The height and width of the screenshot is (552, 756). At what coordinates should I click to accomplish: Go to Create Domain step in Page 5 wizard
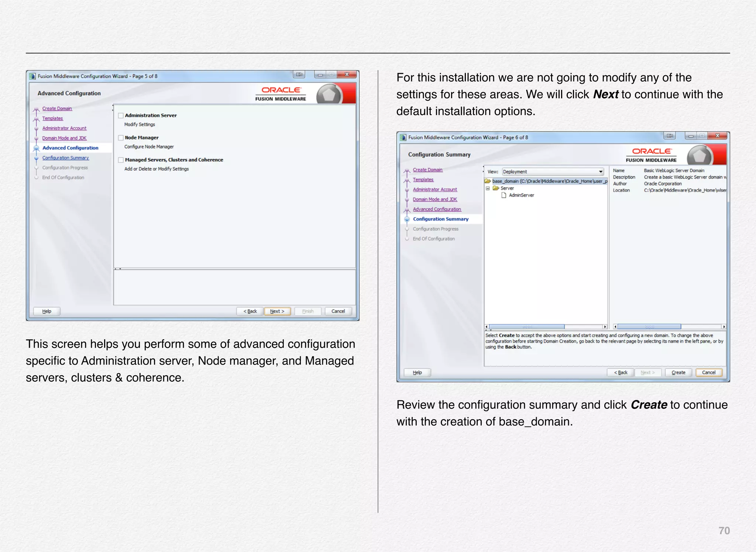click(57, 108)
